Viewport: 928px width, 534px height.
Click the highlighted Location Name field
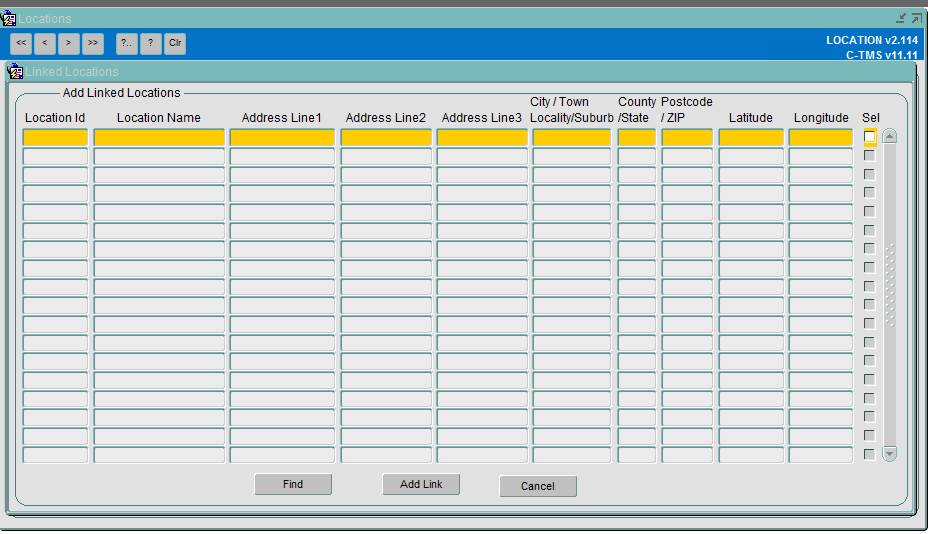[x=159, y=137]
